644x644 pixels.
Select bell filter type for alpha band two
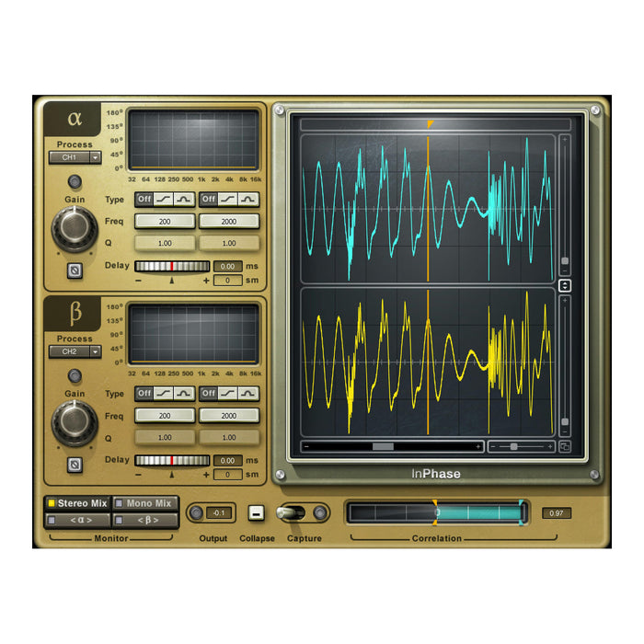point(248,200)
